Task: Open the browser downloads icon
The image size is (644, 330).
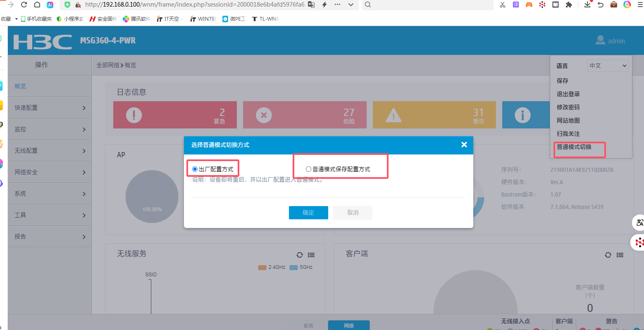Action: tap(587, 5)
